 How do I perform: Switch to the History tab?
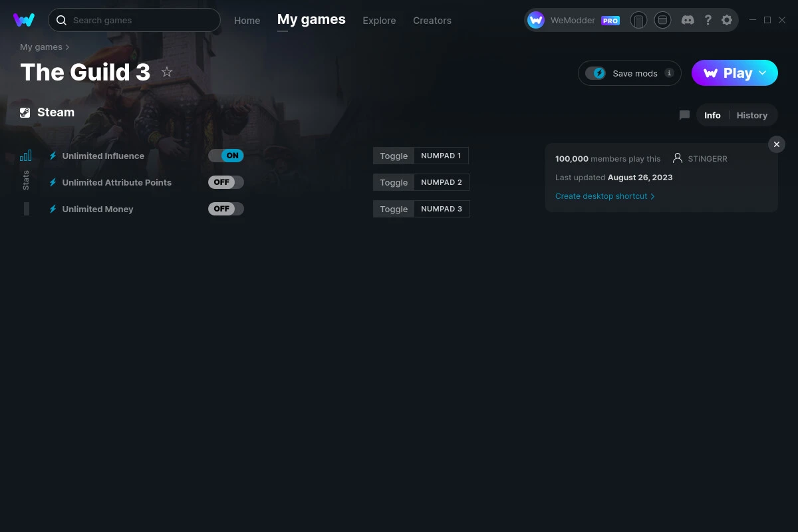752,115
